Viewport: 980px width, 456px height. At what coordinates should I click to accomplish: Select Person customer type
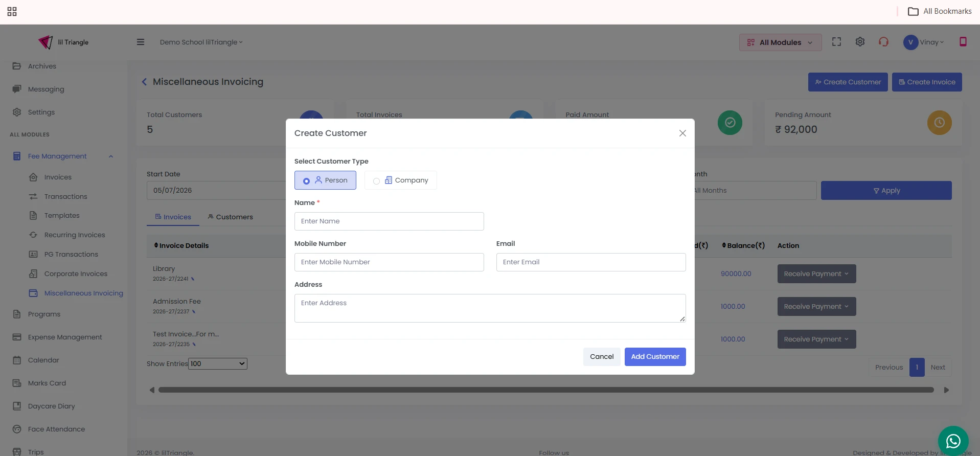pos(325,180)
